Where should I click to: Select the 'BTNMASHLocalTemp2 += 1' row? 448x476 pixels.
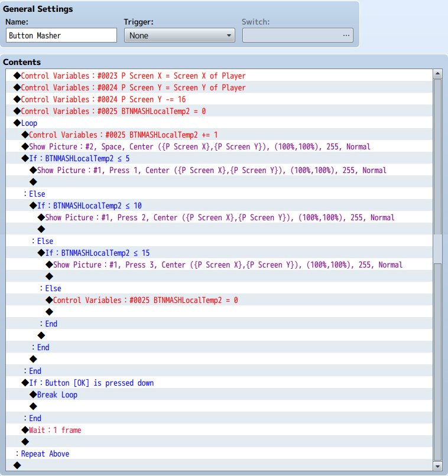219,135
